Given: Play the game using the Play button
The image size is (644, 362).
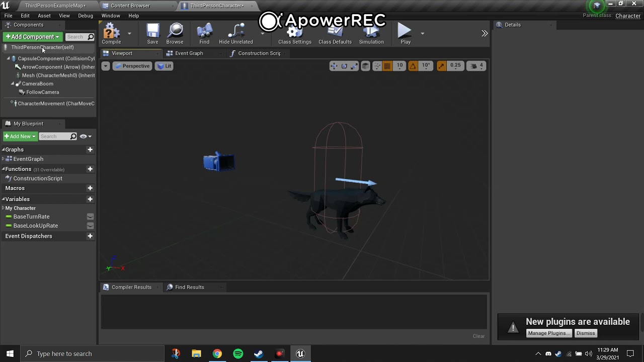Looking at the screenshot, I should click(406, 34).
